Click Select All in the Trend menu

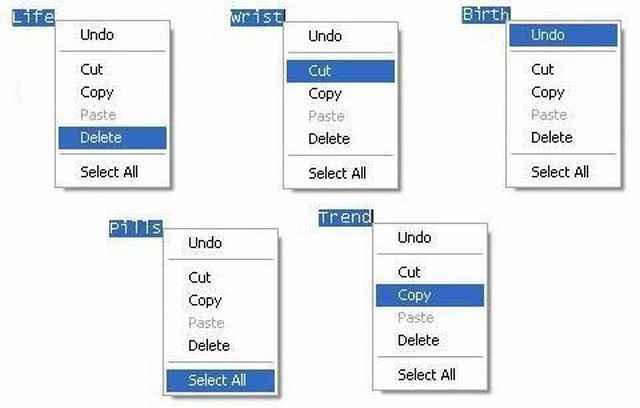pos(426,375)
